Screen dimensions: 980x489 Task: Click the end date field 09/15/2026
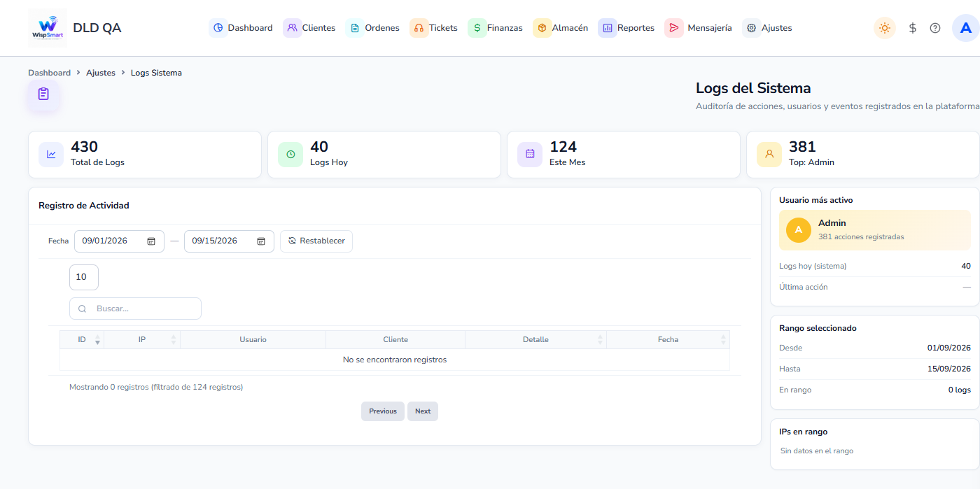(229, 241)
